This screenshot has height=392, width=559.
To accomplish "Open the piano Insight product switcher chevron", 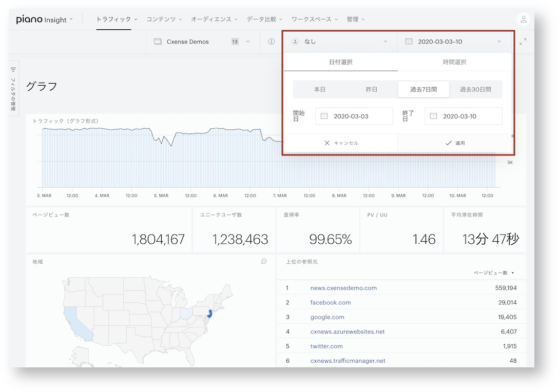I will coord(71,19).
